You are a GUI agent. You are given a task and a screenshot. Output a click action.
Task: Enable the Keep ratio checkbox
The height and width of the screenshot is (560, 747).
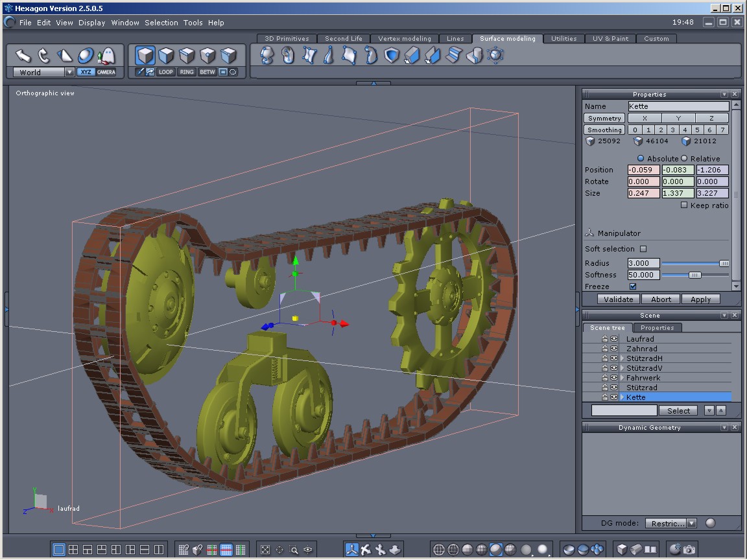click(x=684, y=205)
